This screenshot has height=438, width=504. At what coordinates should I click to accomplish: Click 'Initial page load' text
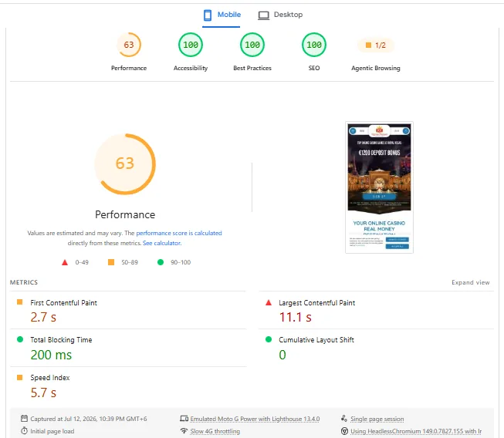pyautogui.click(x=52, y=431)
